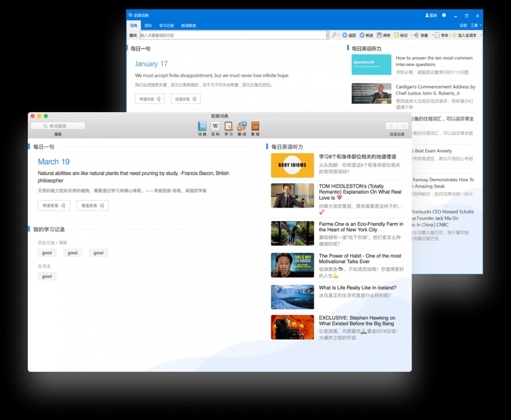The height and width of the screenshot is (420, 511).
Task: Click the 返回 back arrow icon
Action: [x=344, y=36]
